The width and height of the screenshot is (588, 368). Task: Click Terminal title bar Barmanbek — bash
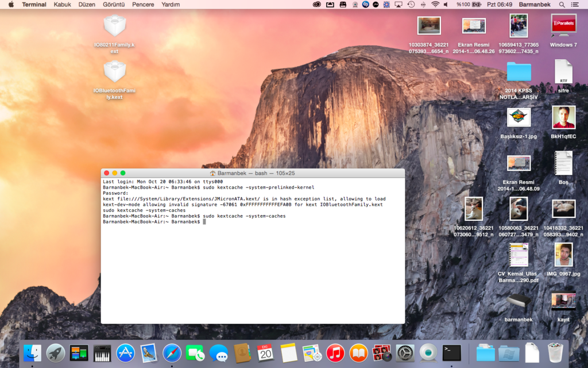coord(253,173)
